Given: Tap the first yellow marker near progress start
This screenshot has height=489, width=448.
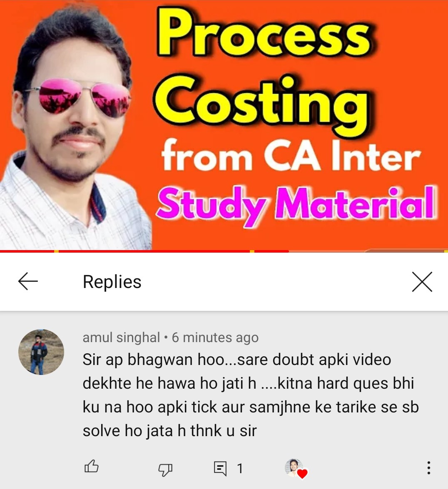Looking at the screenshot, I should [57, 251].
